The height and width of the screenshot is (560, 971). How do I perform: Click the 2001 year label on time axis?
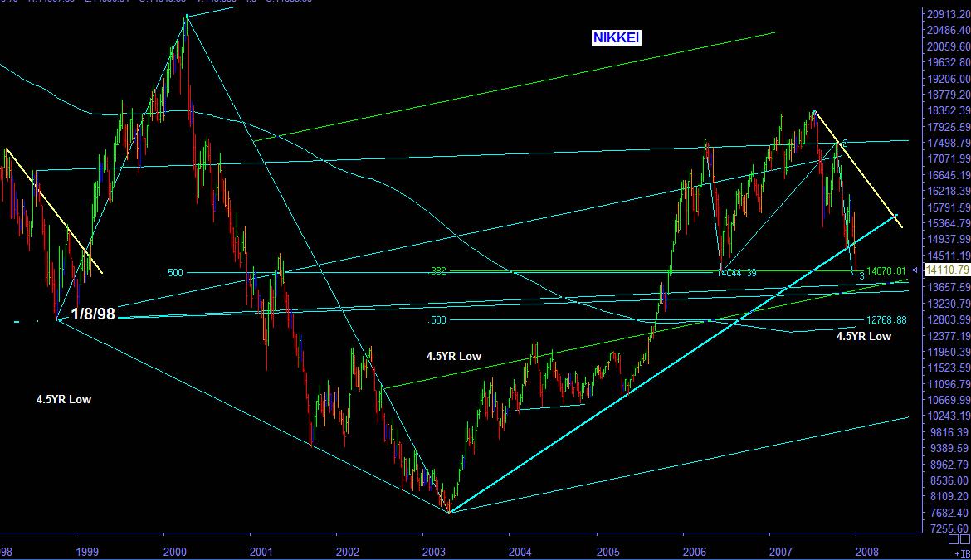click(261, 552)
